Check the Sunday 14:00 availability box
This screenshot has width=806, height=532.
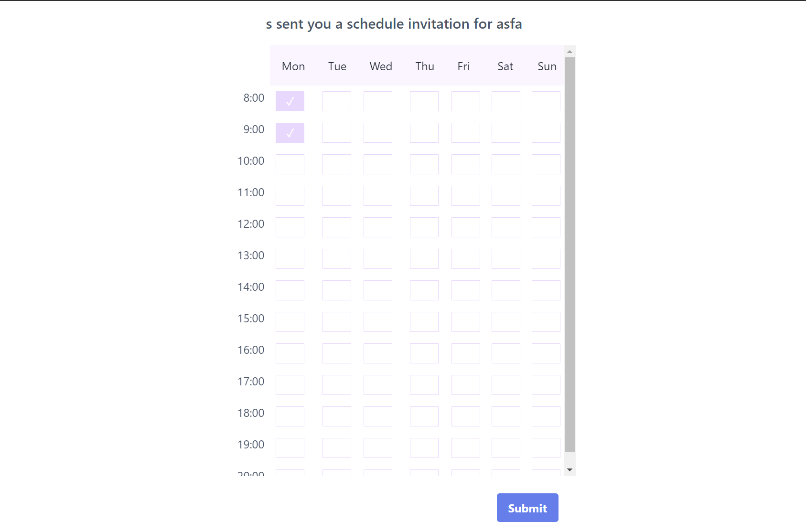tap(546, 290)
